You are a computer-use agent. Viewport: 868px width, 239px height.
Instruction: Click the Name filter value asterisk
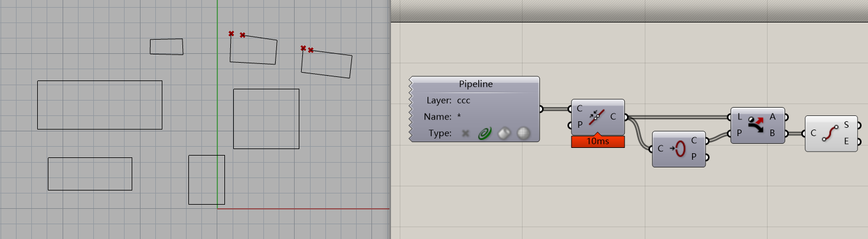click(459, 117)
